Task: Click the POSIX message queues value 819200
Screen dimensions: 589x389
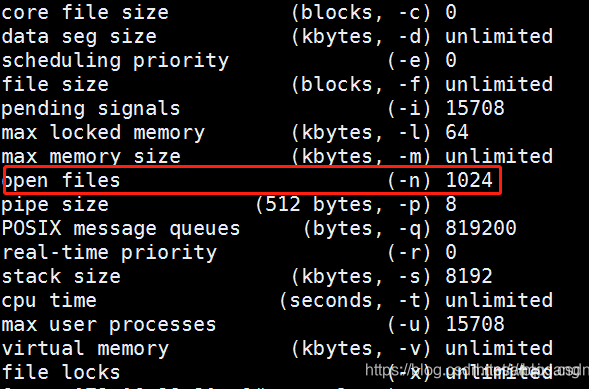Action: pyautogui.click(x=481, y=228)
